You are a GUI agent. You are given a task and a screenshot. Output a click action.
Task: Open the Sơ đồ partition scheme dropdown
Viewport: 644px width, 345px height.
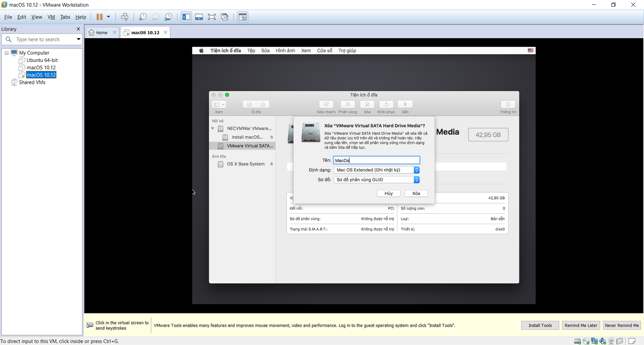377,180
